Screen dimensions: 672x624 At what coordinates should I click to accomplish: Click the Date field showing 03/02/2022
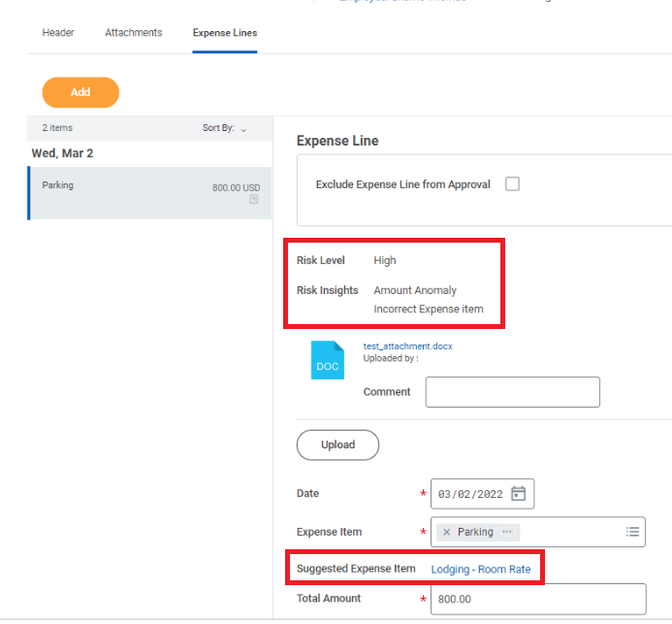(x=470, y=494)
